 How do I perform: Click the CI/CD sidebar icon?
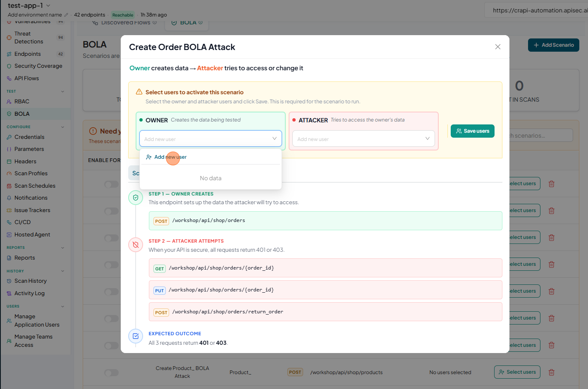9,222
